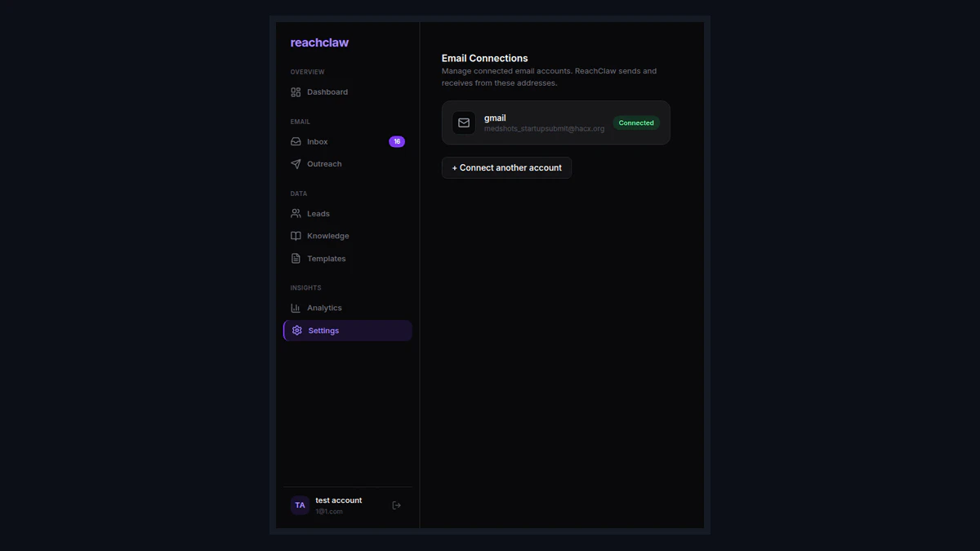Select the Leads people icon

pos(295,213)
